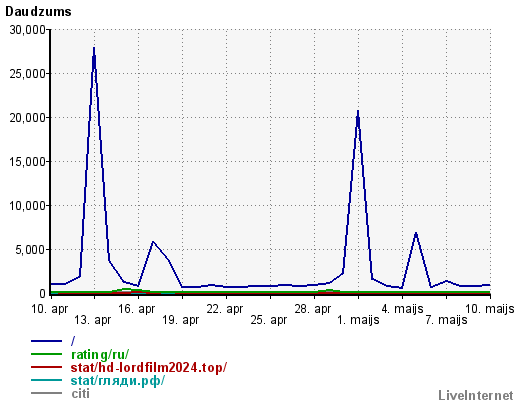Click the red lordfilm2024 legend line swatch
The height and width of the screenshot is (405, 520).
46,367
